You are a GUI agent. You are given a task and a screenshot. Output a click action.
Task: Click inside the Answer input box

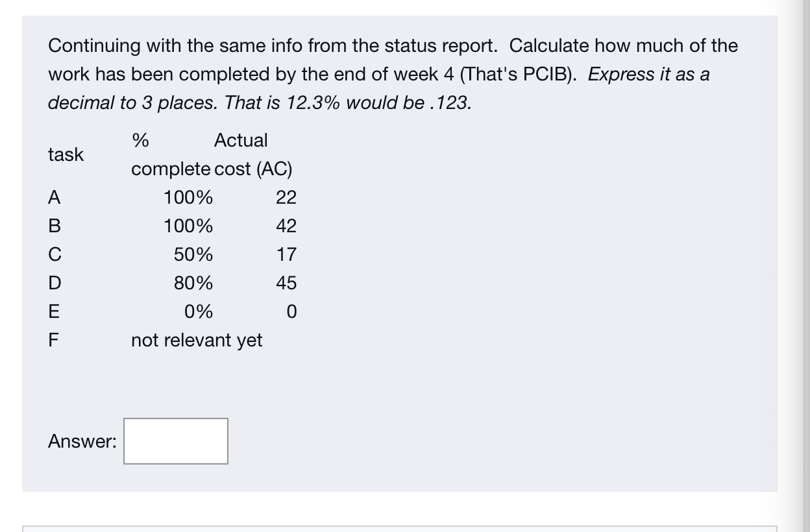(175, 441)
